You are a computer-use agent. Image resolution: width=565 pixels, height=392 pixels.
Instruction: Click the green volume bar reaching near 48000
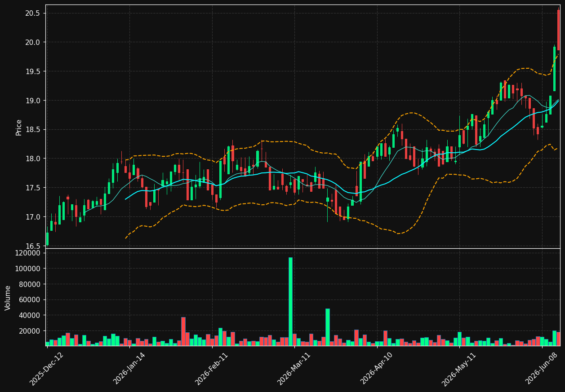(x=328, y=327)
